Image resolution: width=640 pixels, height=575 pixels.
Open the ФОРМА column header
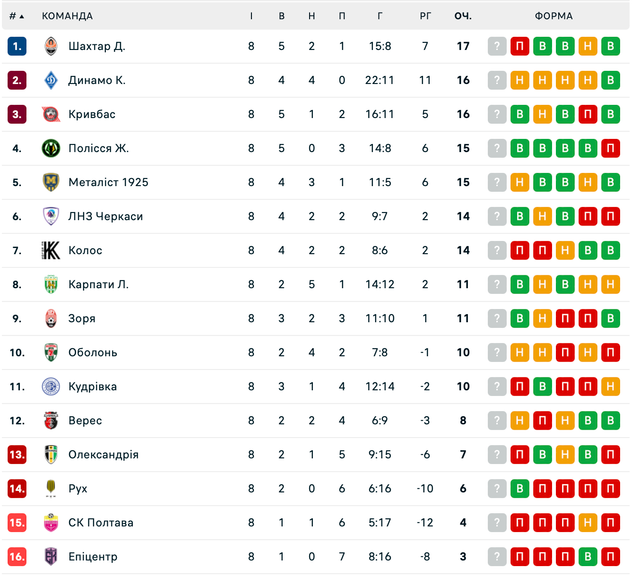[x=554, y=16]
